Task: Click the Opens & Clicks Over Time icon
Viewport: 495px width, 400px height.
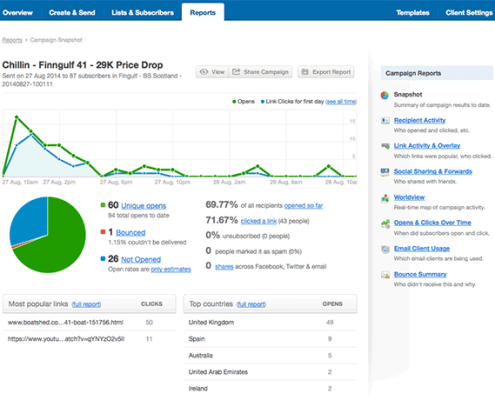Action: click(385, 224)
